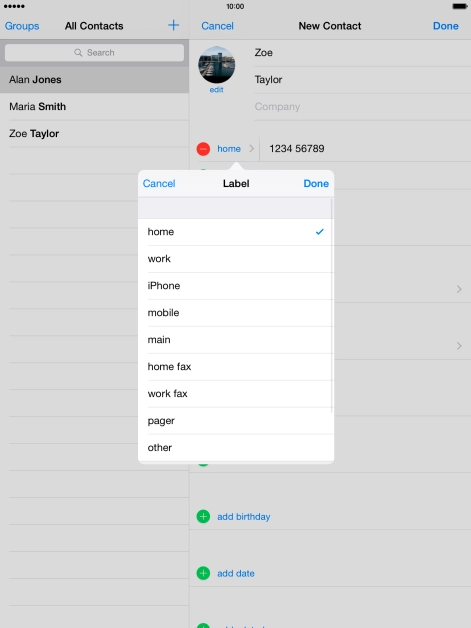The height and width of the screenshot is (628, 471).
Task: Tap green plus icon for add date
Action: click(203, 573)
